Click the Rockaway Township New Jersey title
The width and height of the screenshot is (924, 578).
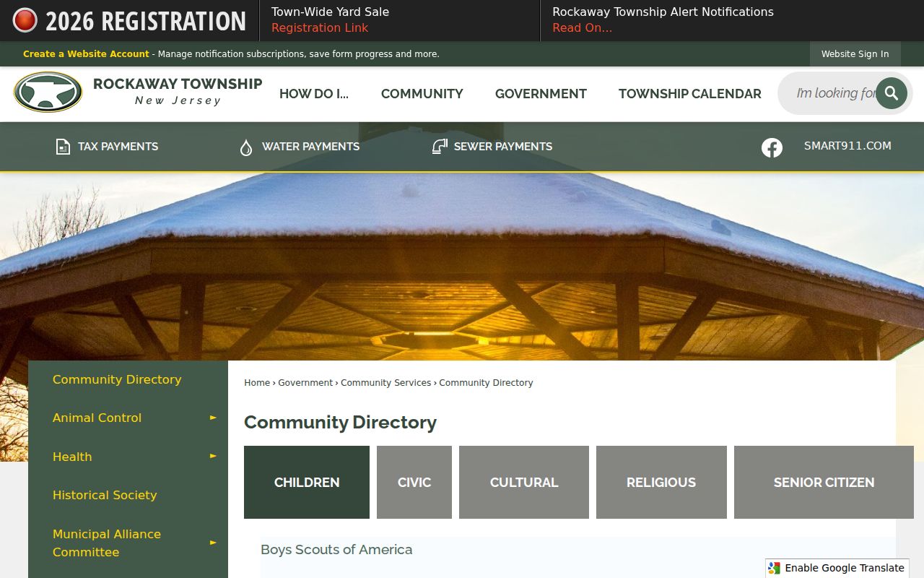tap(178, 92)
